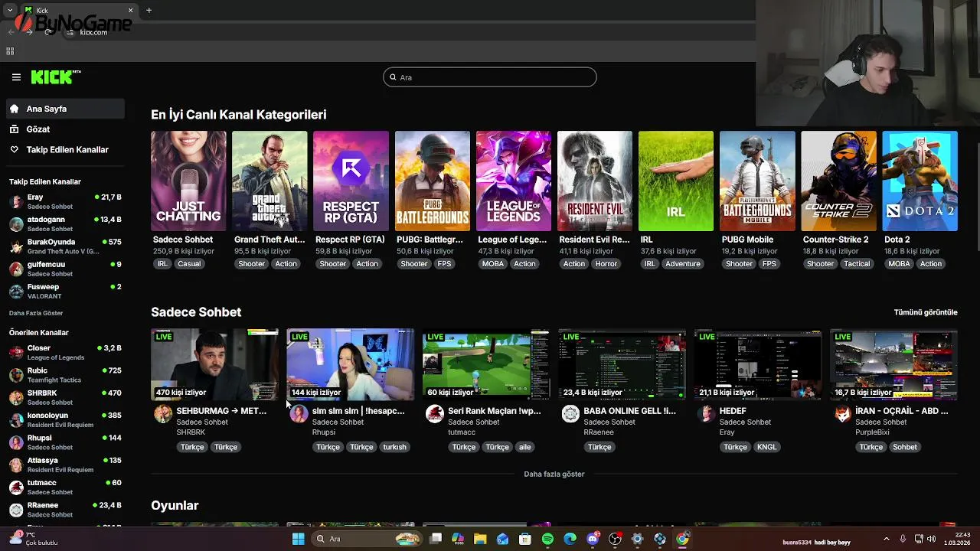The image size is (980, 551).
Task: Open Takip Edilen Kanallar page
Action: click(x=65, y=149)
